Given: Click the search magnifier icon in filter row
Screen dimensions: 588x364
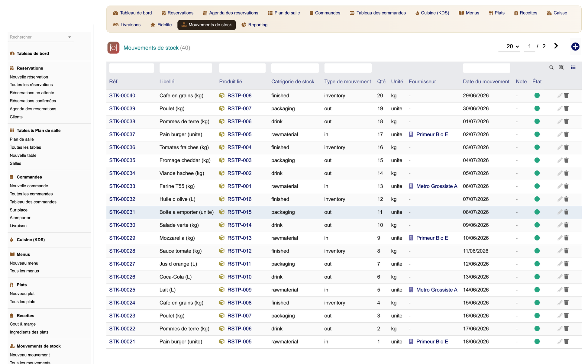Looking at the screenshot, I should (551, 68).
